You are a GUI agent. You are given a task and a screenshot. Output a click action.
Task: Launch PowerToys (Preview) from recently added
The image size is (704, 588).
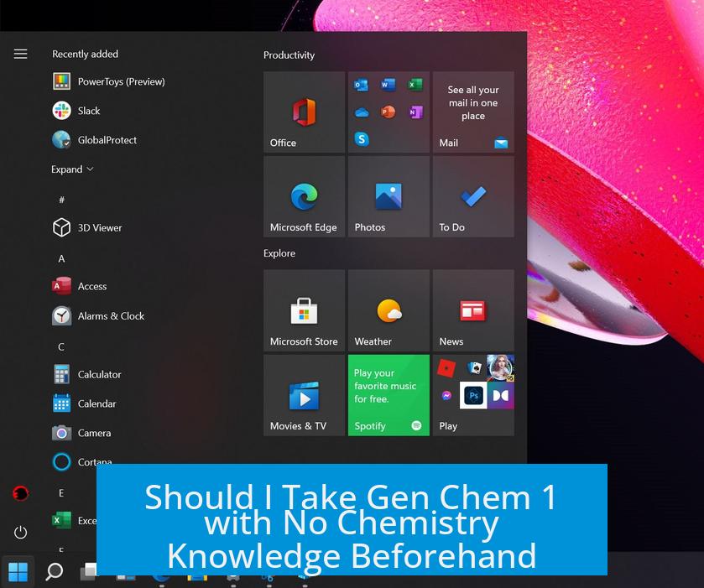click(108, 81)
